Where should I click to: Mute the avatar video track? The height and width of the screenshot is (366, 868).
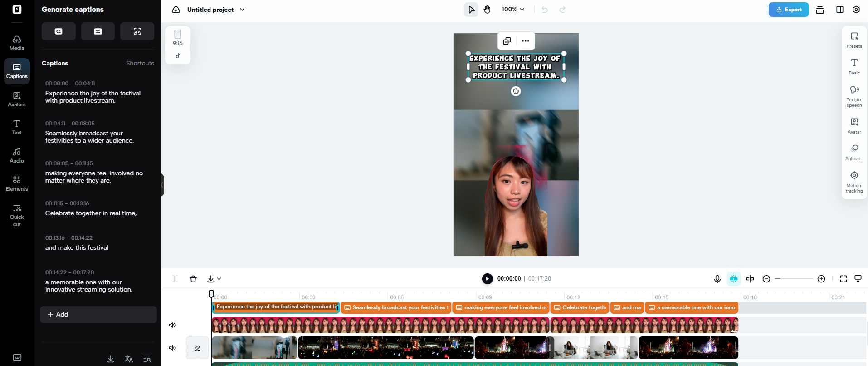click(x=172, y=325)
